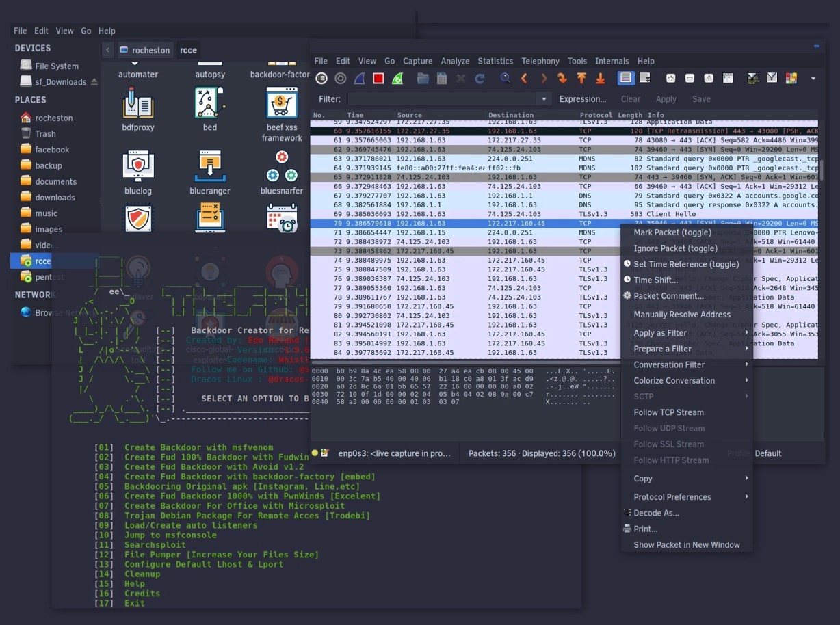This screenshot has height=625, width=840.
Task: Start a new capture with the blue shark fin icon
Action: point(359,79)
